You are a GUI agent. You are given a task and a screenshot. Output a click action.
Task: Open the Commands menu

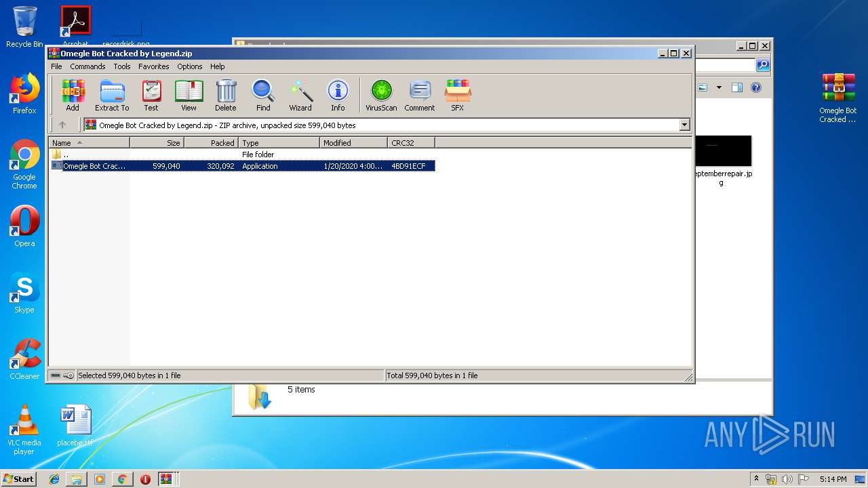pos(87,66)
